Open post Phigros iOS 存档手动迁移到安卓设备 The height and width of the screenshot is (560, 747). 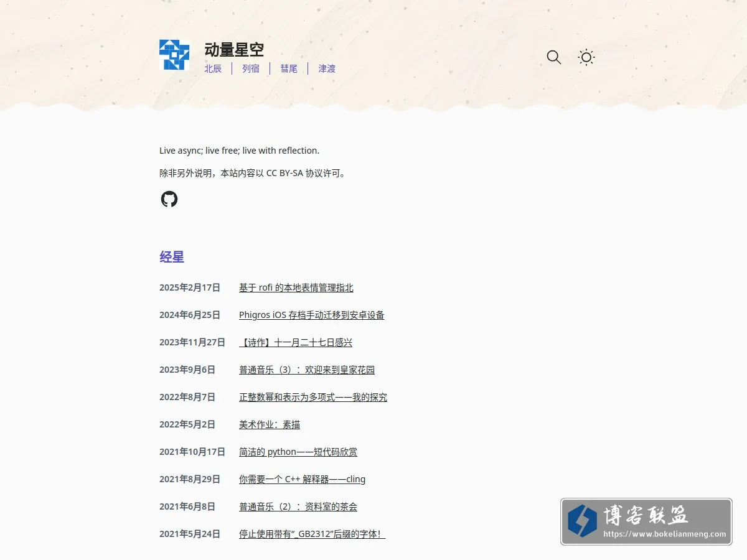(312, 315)
